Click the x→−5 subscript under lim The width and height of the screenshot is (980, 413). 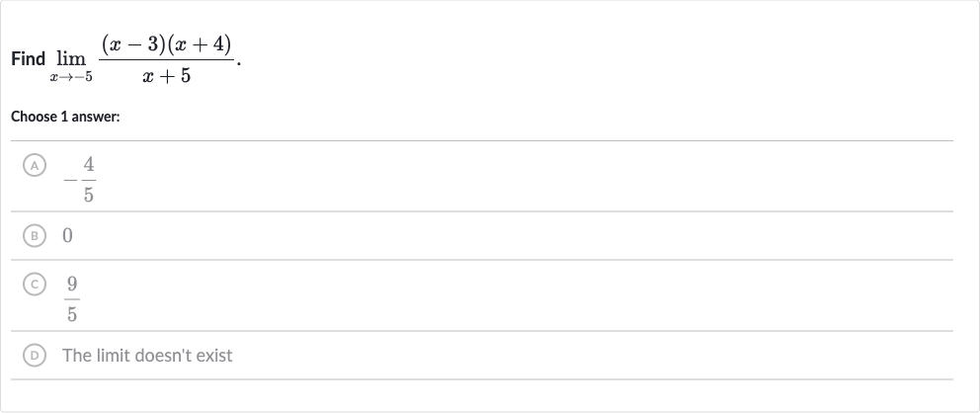coord(71,77)
